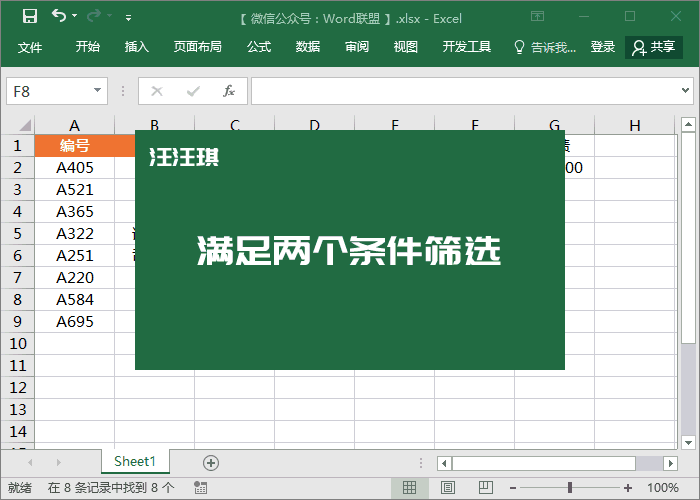Click the 在 8 条记录中找到 8 个 status

(x=111, y=488)
